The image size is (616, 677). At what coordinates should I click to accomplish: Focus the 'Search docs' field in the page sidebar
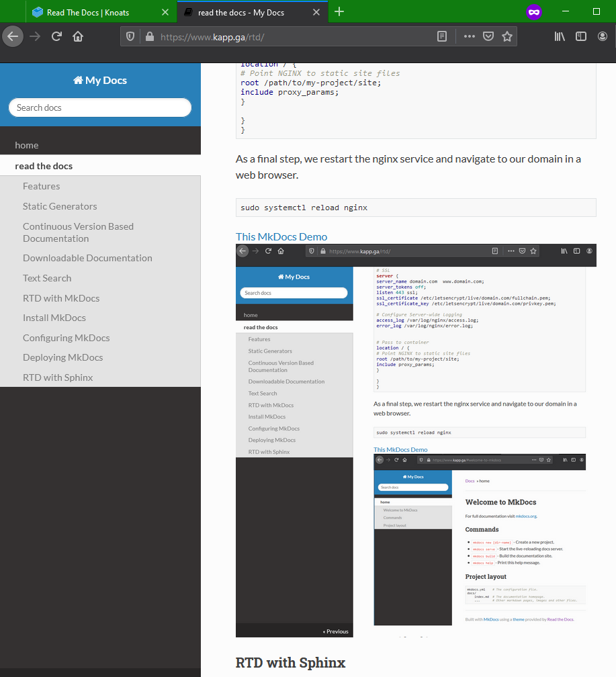(x=100, y=107)
